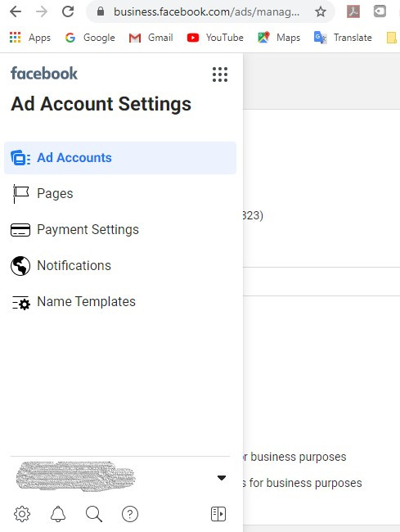Open the Gmail bookmark

(x=151, y=38)
